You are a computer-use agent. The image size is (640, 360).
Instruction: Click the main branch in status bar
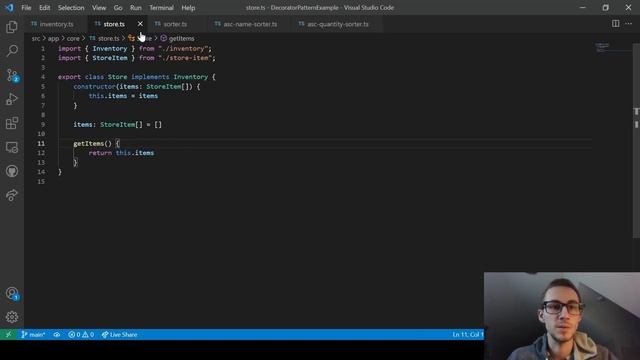[33, 334]
